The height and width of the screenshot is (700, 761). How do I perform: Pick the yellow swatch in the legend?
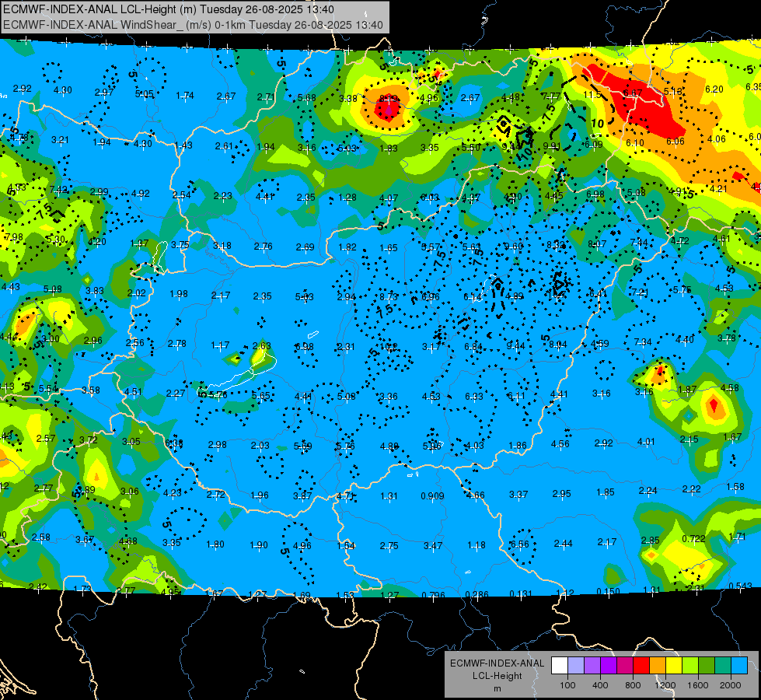[674, 666]
